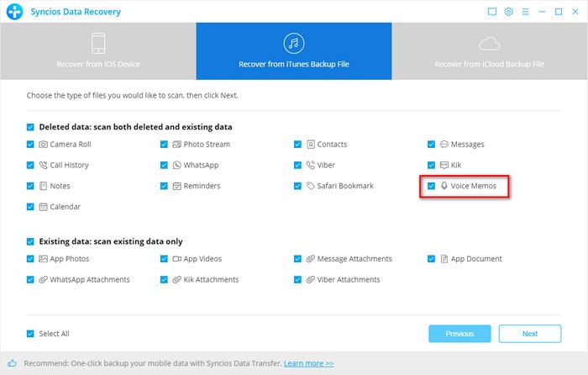Uncheck the Reminders checkbox
The height and width of the screenshot is (375, 588).
(164, 186)
